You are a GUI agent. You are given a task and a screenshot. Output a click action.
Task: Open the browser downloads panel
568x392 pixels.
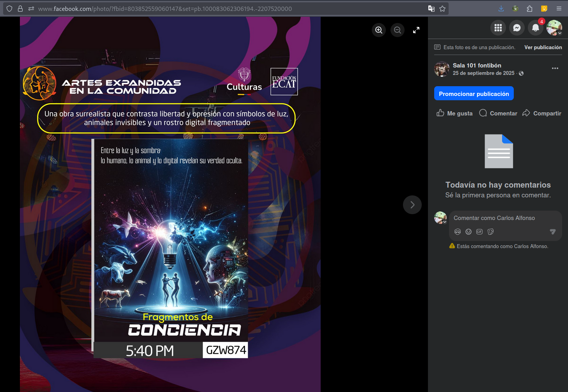(501, 9)
